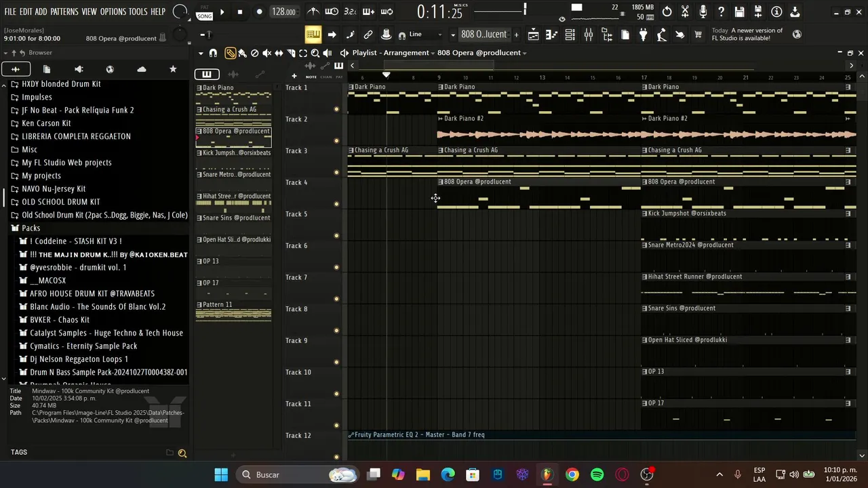The width and height of the screenshot is (868, 488).
Task: Open project info icon
Action: [x=776, y=12]
